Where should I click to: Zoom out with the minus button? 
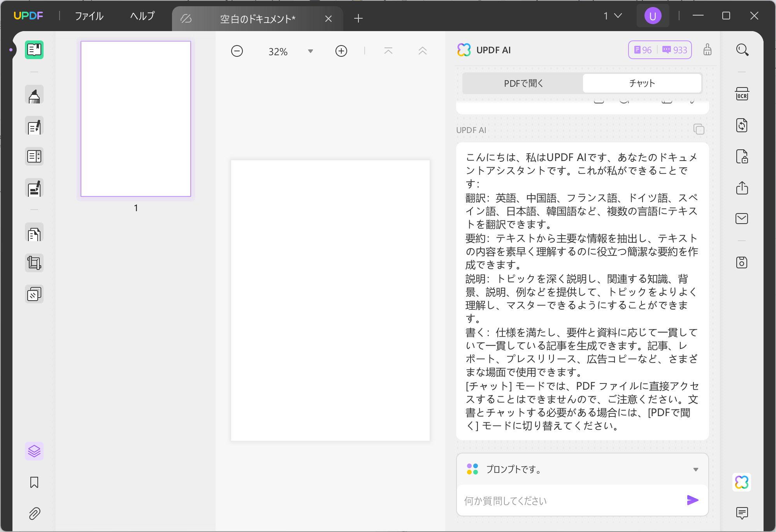(x=237, y=51)
